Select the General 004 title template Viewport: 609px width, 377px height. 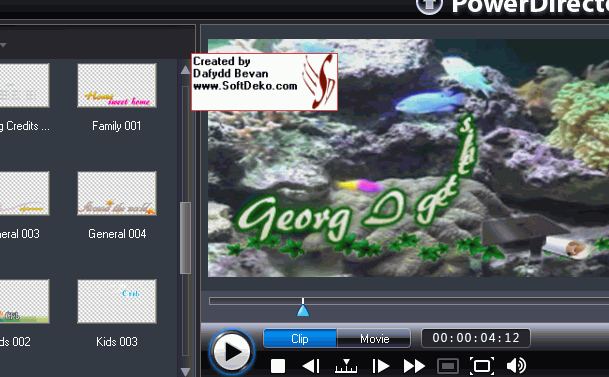click(117, 193)
